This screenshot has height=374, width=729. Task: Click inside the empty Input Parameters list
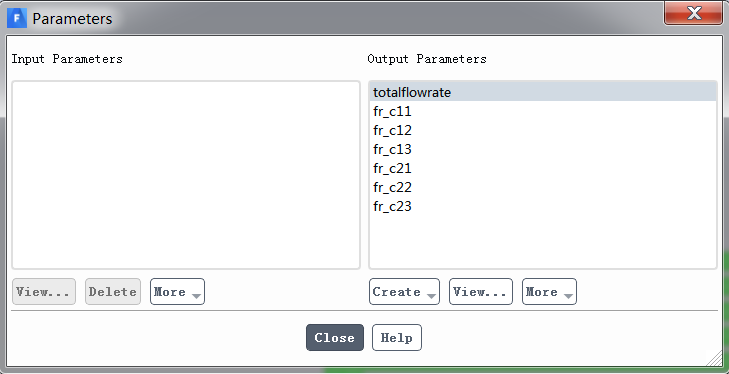click(x=186, y=175)
